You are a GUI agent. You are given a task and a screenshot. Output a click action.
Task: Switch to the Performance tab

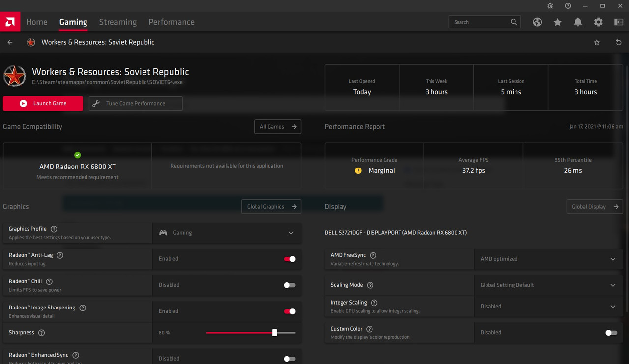click(171, 22)
